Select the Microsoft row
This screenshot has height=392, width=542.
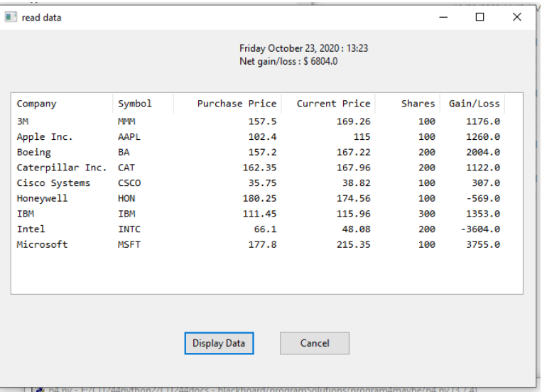(259, 245)
